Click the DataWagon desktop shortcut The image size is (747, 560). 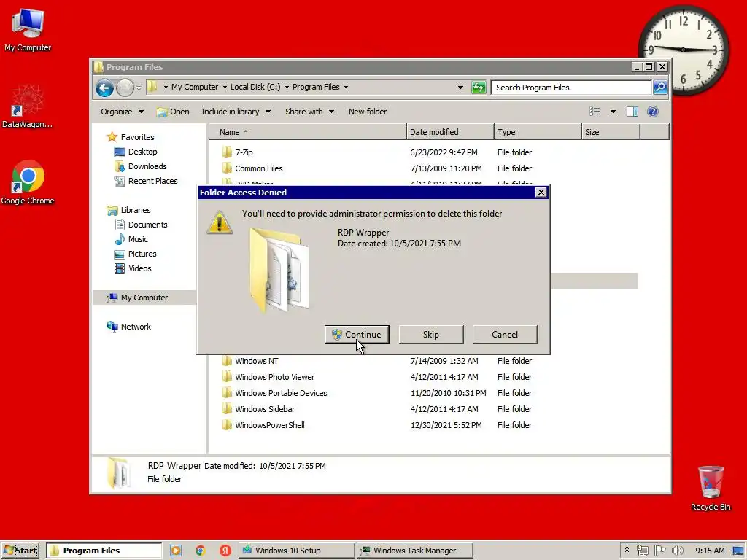[27, 106]
